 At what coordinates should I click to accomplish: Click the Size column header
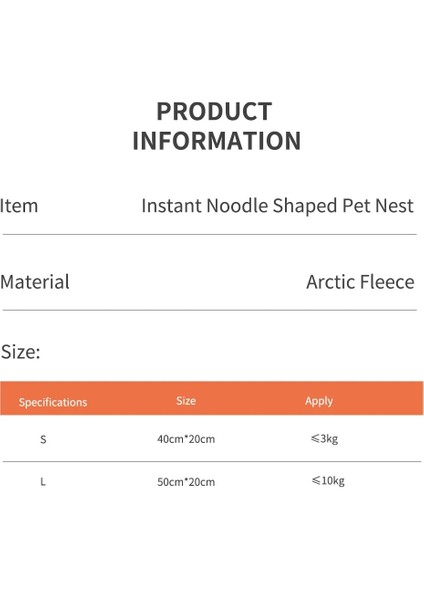coord(186,401)
